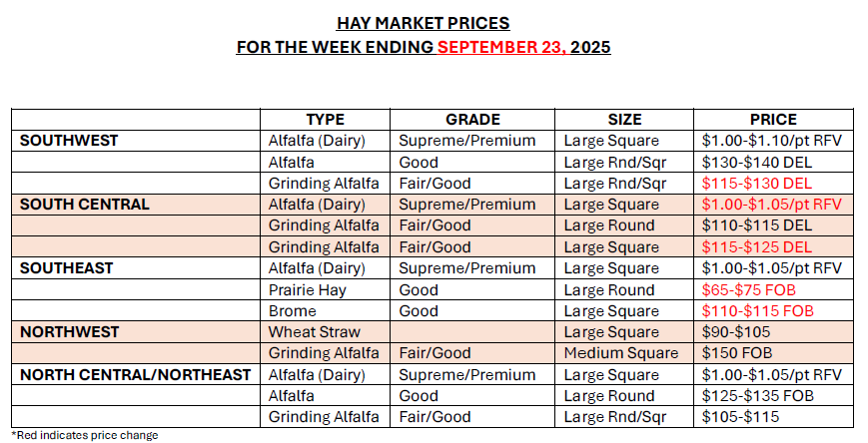Click the PRICE column header
868x443 pixels.
pyautogui.click(x=773, y=120)
